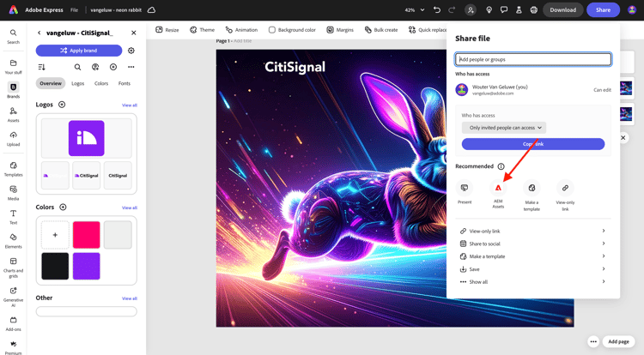Open the lightbulb tips icon
Image resolution: width=644 pixels, height=355 pixels.
(489, 9)
